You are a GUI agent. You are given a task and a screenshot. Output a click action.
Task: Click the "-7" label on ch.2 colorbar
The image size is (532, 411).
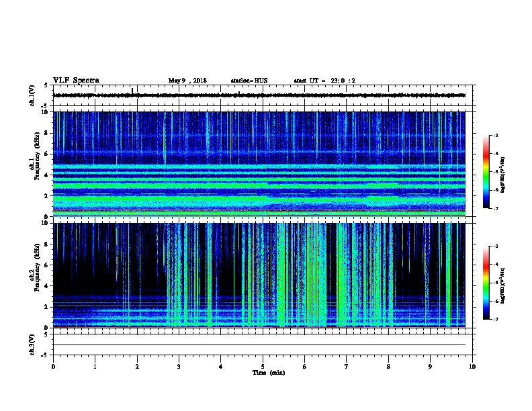click(x=496, y=320)
